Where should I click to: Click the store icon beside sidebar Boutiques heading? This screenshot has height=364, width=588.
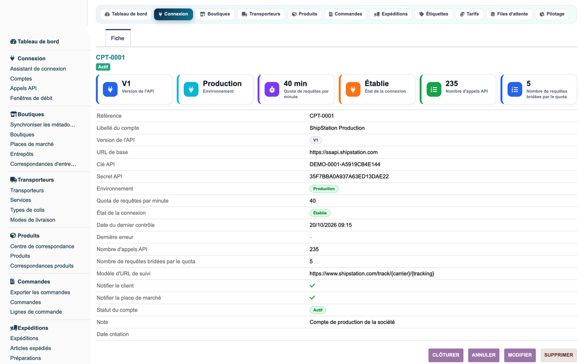tap(14, 114)
